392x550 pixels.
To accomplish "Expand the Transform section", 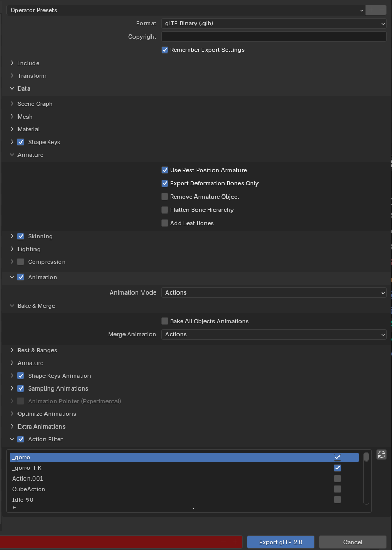I will (32, 76).
